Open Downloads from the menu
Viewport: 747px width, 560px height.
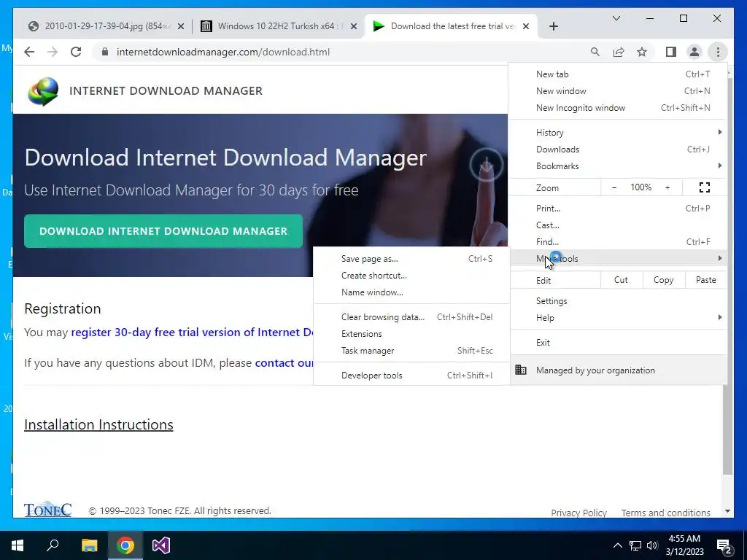(618, 149)
